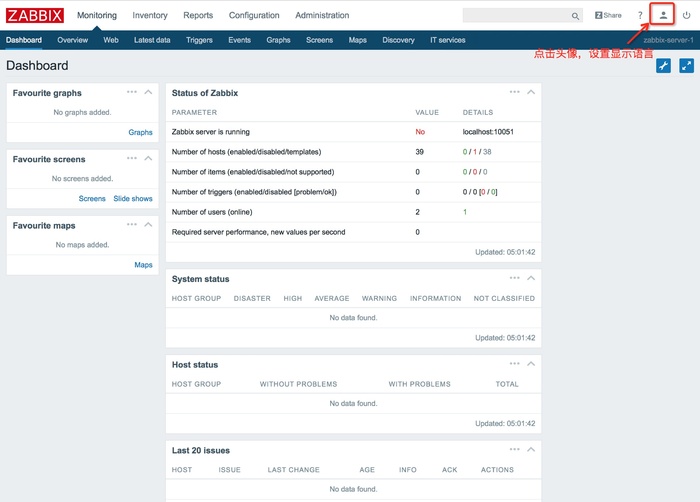Open Last 20 issues options menu dots
Image resolution: width=700 pixels, height=502 pixels.
[515, 449]
